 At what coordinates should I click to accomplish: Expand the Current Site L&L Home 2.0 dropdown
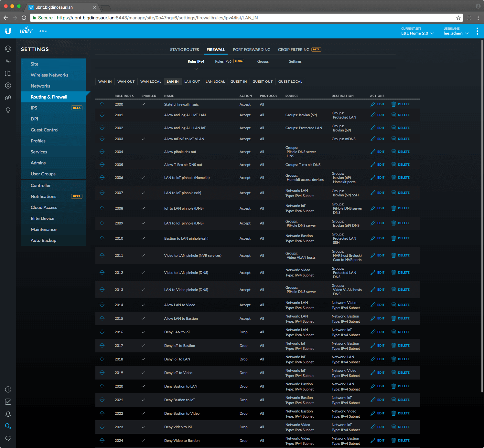pos(417,33)
